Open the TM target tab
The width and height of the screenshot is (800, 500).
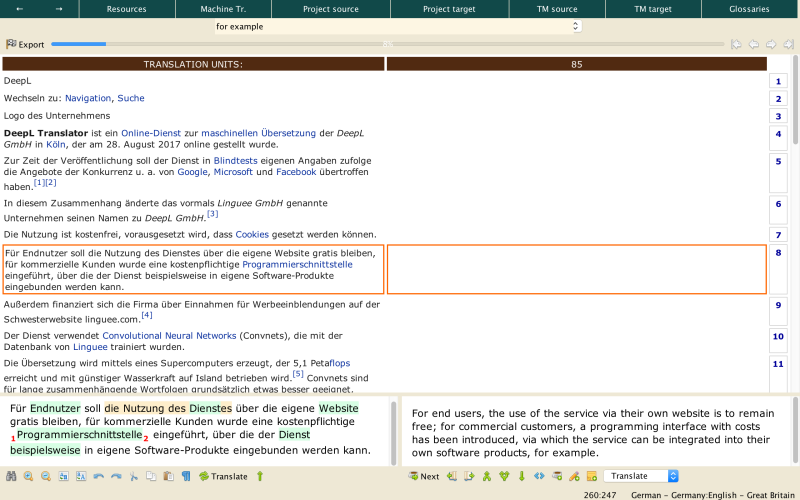click(x=653, y=9)
